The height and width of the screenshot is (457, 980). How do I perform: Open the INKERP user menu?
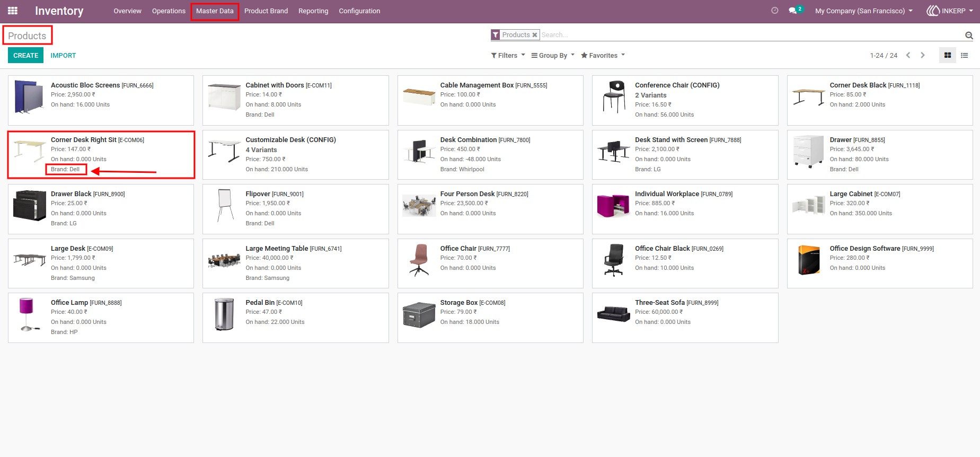(x=950, y=11)
